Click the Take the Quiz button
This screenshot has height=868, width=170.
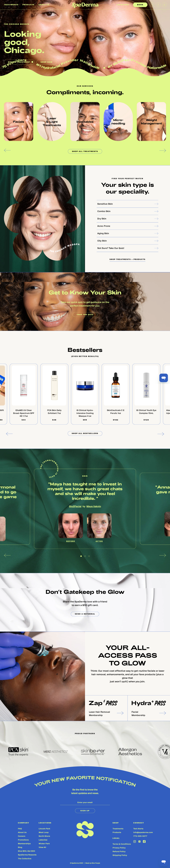point(85,314)
